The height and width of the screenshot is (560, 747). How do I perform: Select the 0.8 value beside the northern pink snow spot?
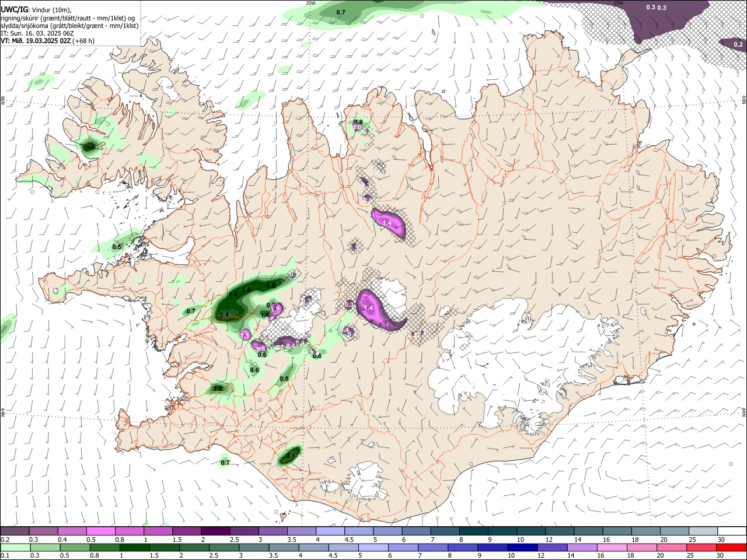pos(358,123)
